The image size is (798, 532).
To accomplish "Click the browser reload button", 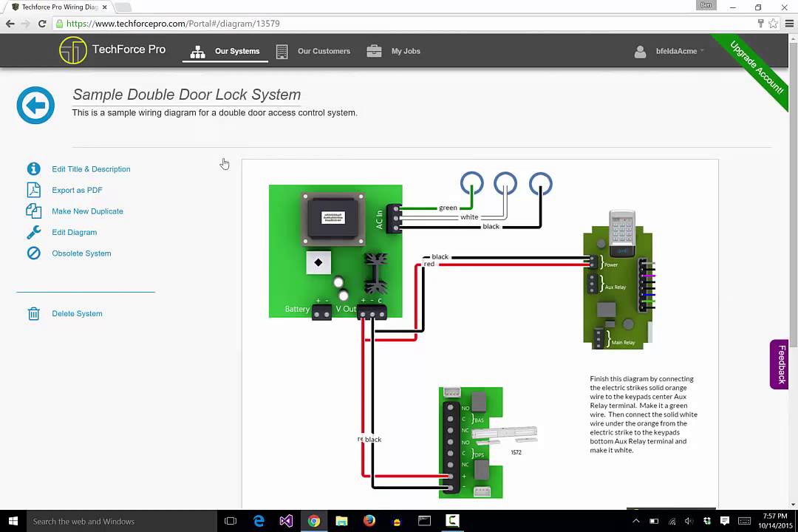I will [42, 24].
